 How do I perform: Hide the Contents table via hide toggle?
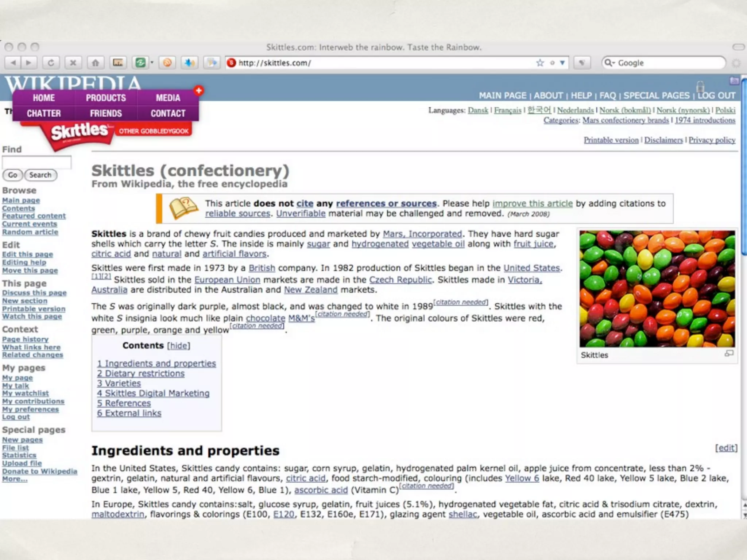click(178, 346)
